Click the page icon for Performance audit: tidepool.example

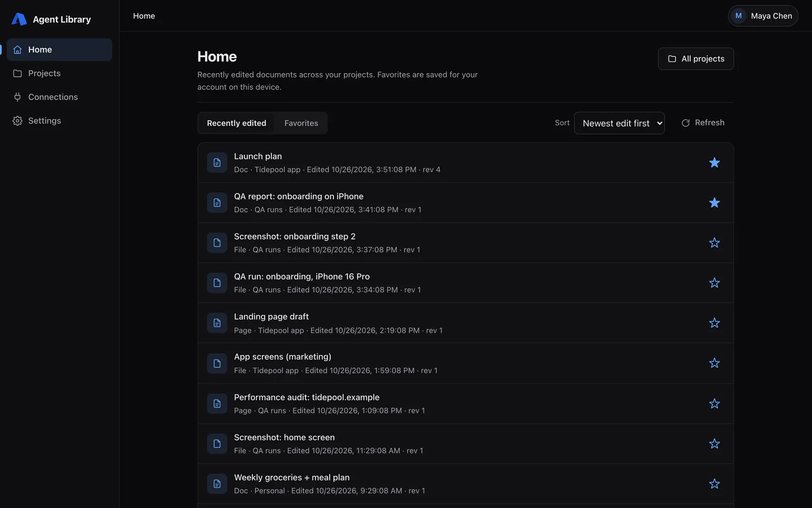click(217, 403)
